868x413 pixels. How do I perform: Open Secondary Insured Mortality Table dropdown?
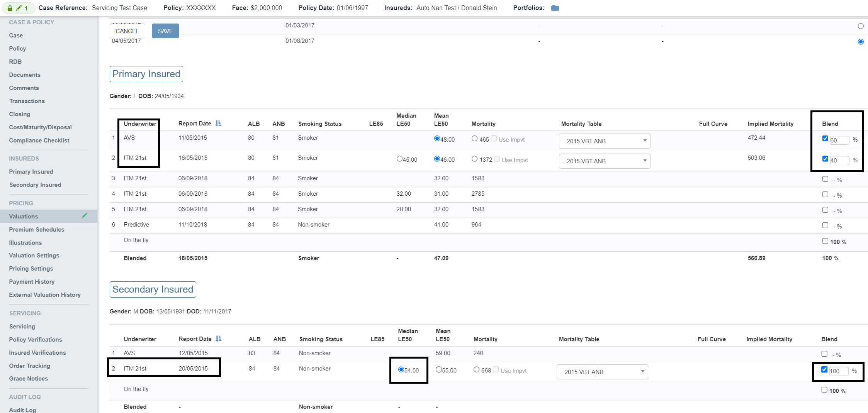click(602, 372)
